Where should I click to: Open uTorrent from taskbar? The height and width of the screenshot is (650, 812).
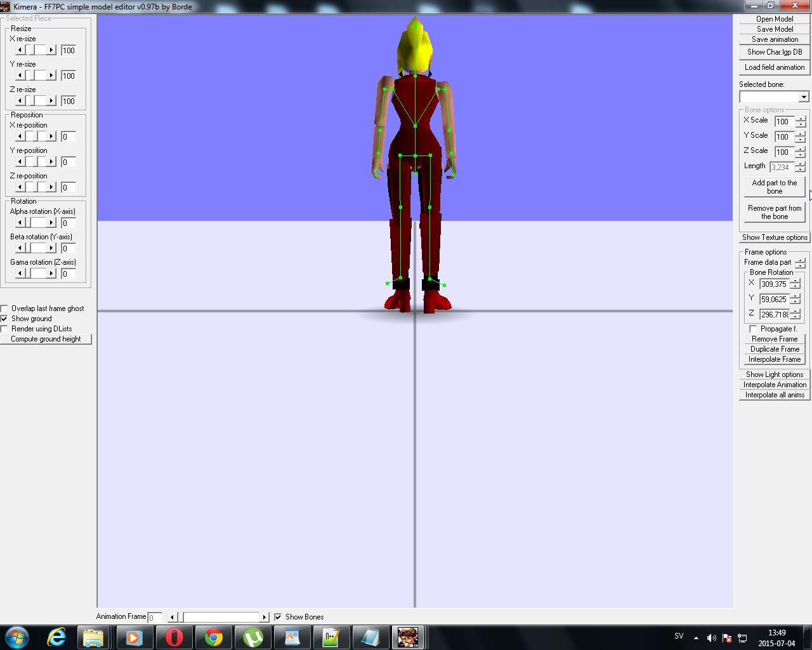pyautogui.click(x=252, y=637)
